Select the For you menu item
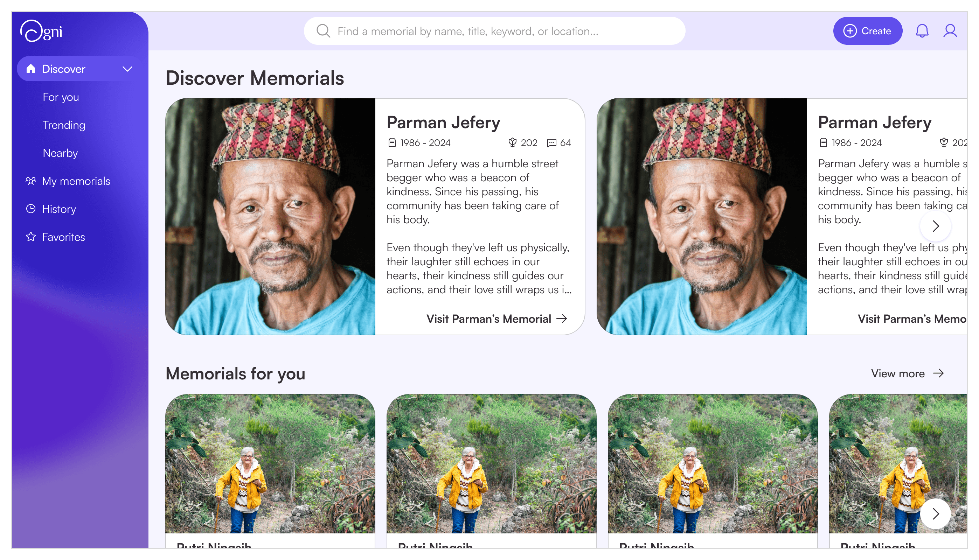This screenshot has width=979, height=560. [x=61, y=97]
